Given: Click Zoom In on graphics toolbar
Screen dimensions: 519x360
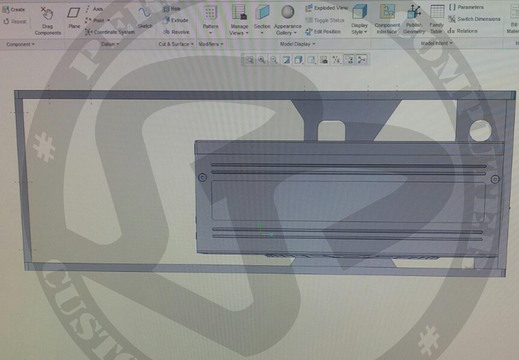Looking at the screenshot, I should [x=262, y=60].
